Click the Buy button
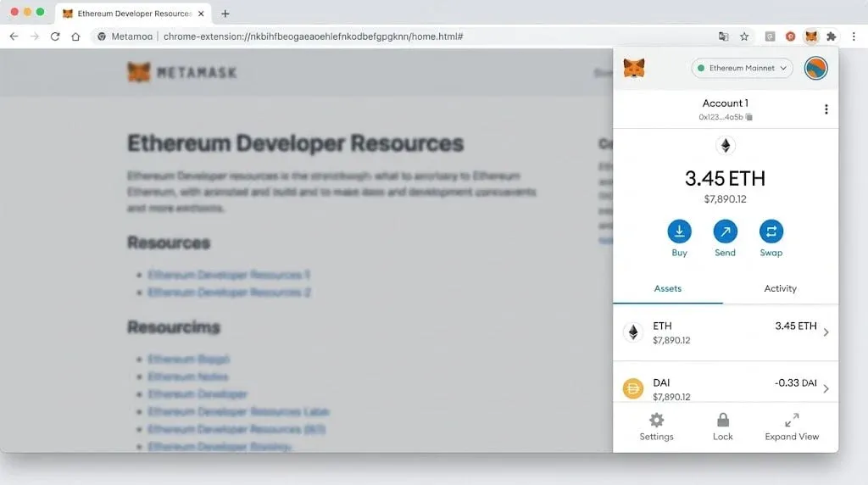Image resolution: width=868 pixels, height=485 pixels. pyautogui.click(x=679, y=238)
